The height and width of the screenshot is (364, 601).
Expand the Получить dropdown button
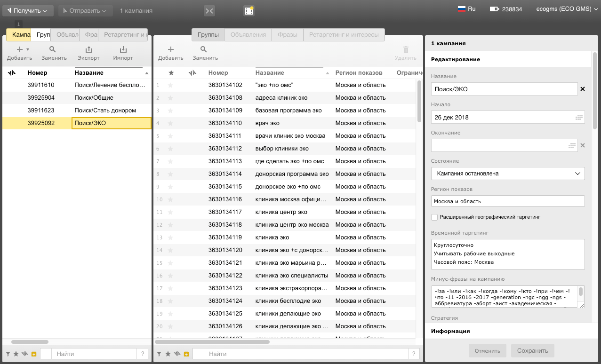coord(28,10)
